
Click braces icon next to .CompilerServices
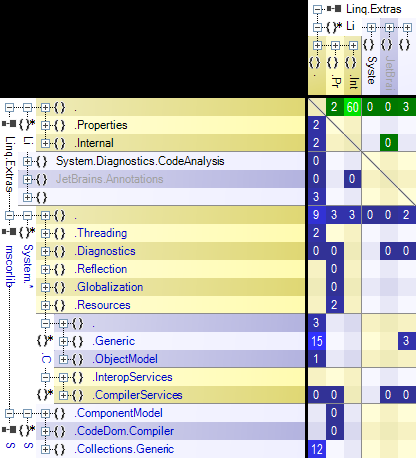77,395
